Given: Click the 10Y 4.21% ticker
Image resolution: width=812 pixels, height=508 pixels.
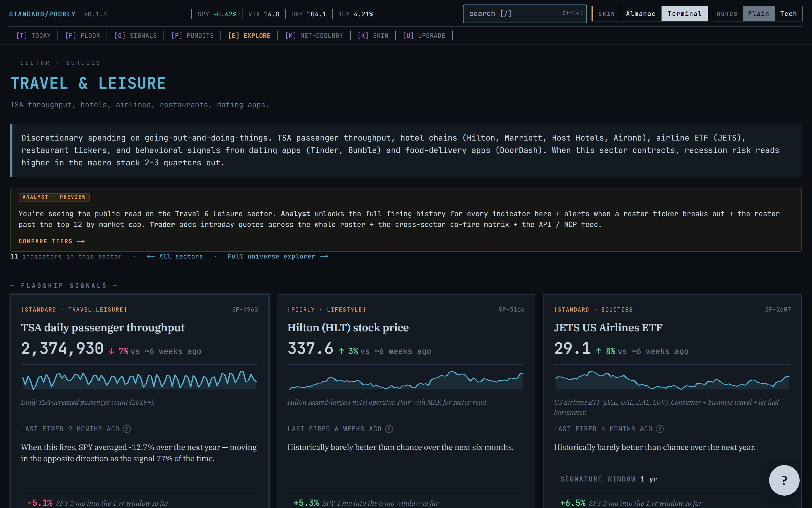Looking at the screenshot, I should point(356,14).
